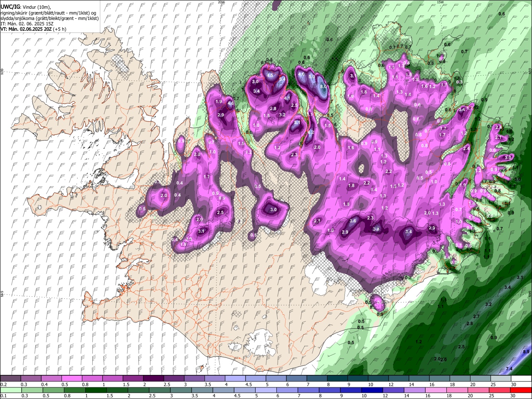Click the white 30 snow legend swatch

(521, 379)
